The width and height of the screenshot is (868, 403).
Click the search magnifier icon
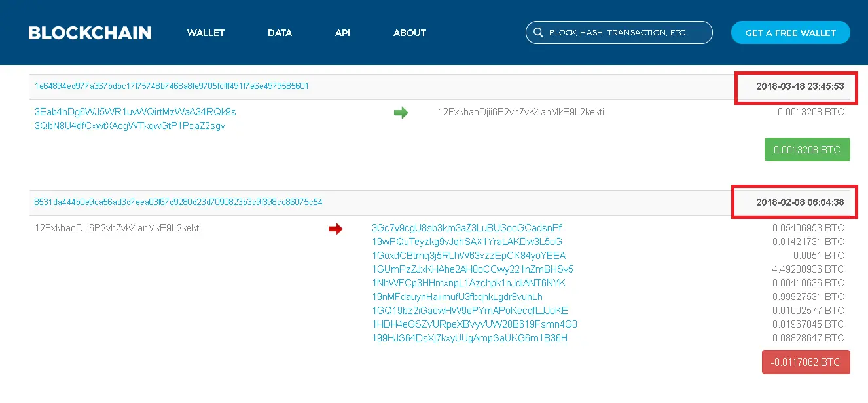pyautogui.click(x=538, y=33)
